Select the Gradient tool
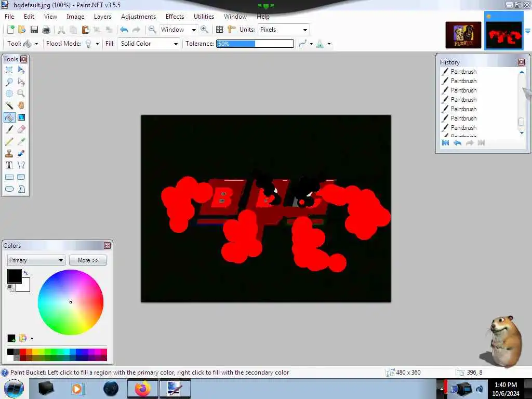The height and width of the screenshot is (399, 532). coord(21,117)
